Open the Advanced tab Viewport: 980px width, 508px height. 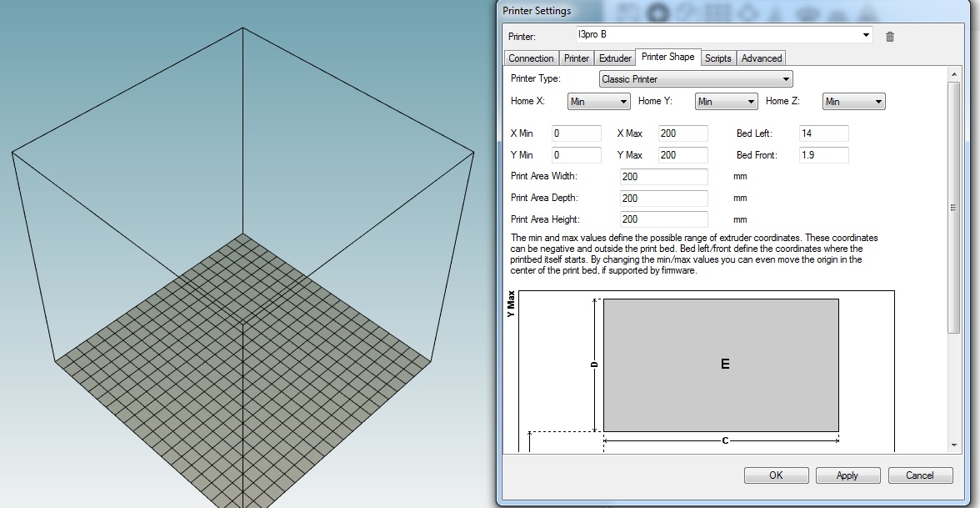point(762,58)
